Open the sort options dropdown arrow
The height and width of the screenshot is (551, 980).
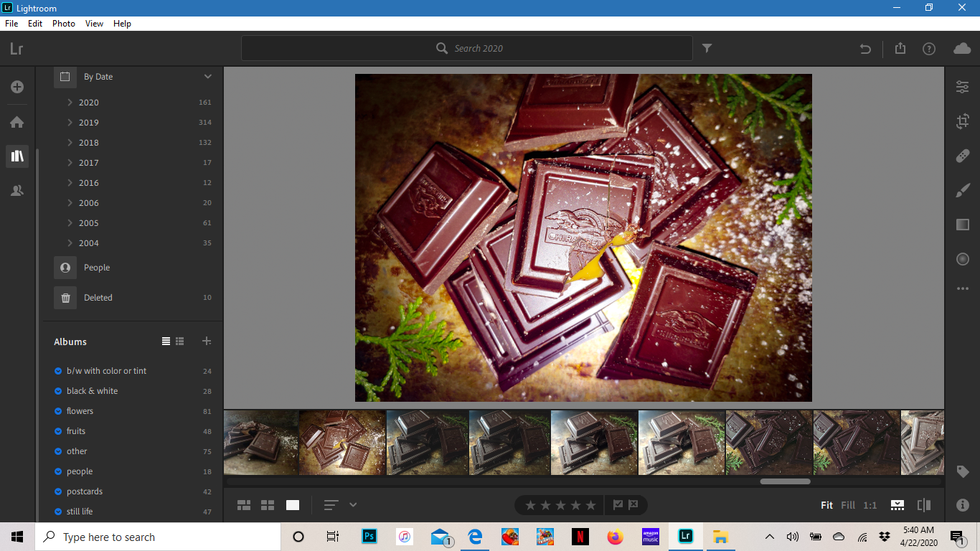click(x=353, y=505)
